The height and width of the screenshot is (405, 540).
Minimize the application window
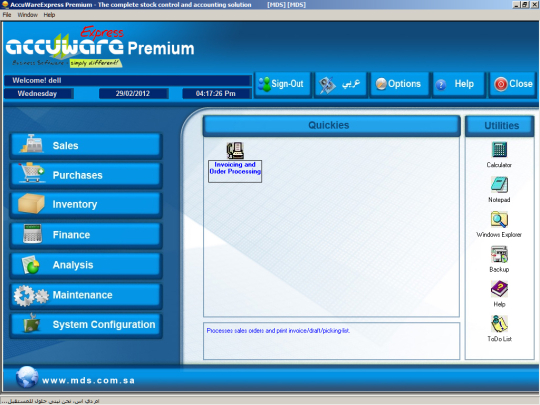tap(517, 4)
